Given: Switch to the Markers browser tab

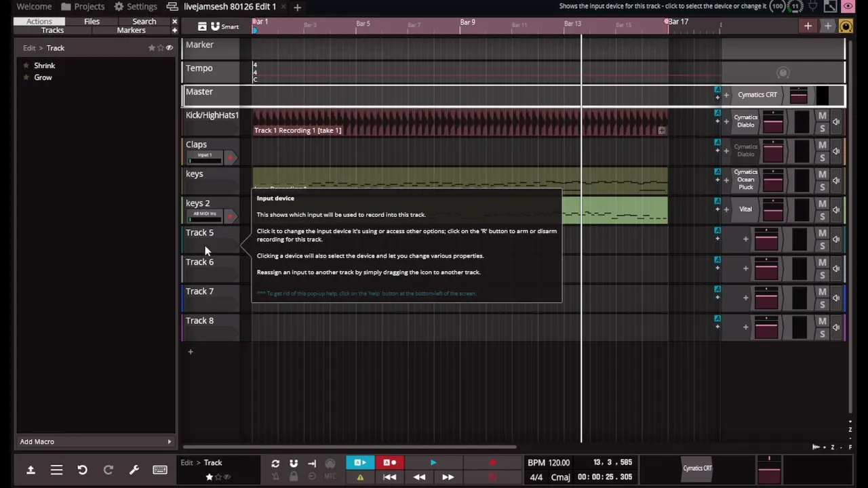Looking at the screenshot, I should pos(131,30).
